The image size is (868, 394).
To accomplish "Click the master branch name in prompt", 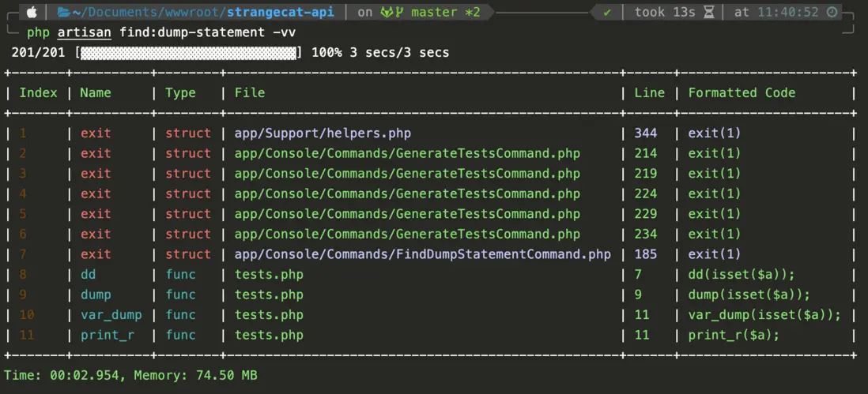I will pyautogui.click(x=434, y=12).
